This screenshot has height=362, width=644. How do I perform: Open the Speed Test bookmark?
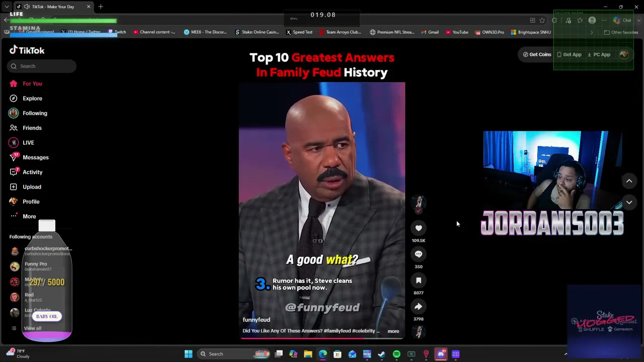tap(299, 32)
